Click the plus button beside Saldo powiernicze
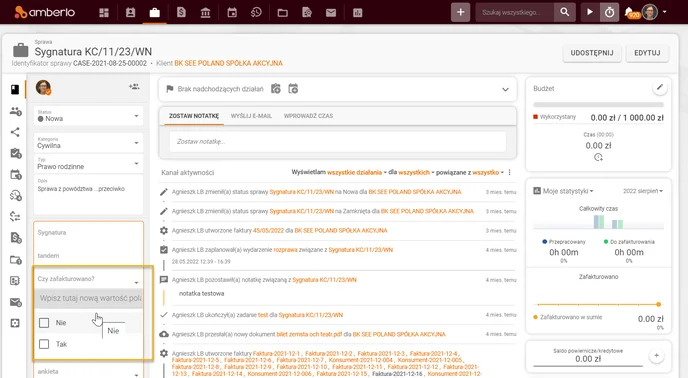This screenshot has width=688, height=378. pos(656,355)
